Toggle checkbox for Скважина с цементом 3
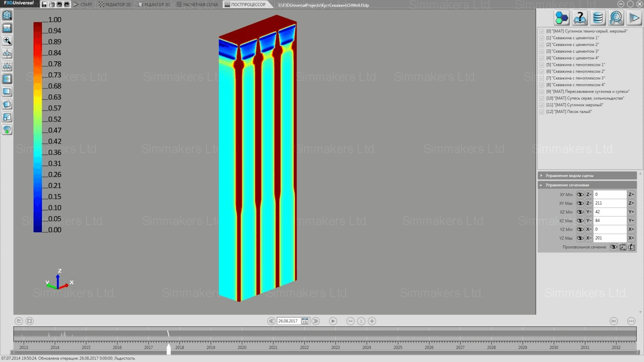 (x=542, y=51)
